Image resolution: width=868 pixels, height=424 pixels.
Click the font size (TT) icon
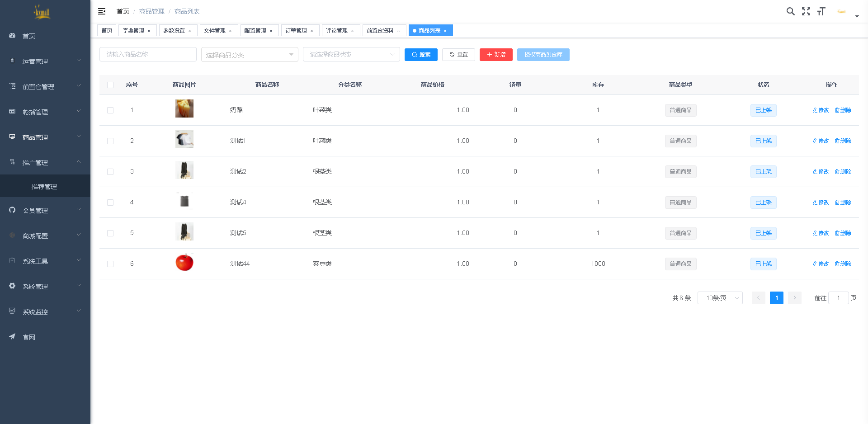(x=821, y=11)
